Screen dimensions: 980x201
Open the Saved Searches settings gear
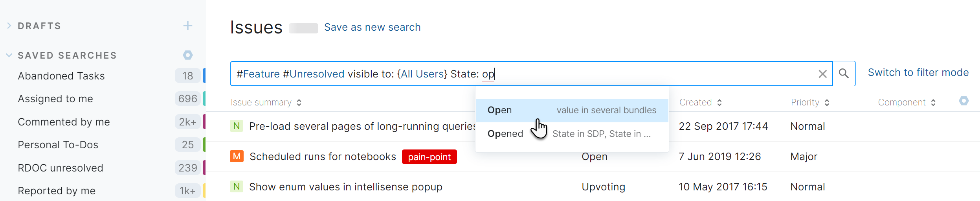[188, 55]
